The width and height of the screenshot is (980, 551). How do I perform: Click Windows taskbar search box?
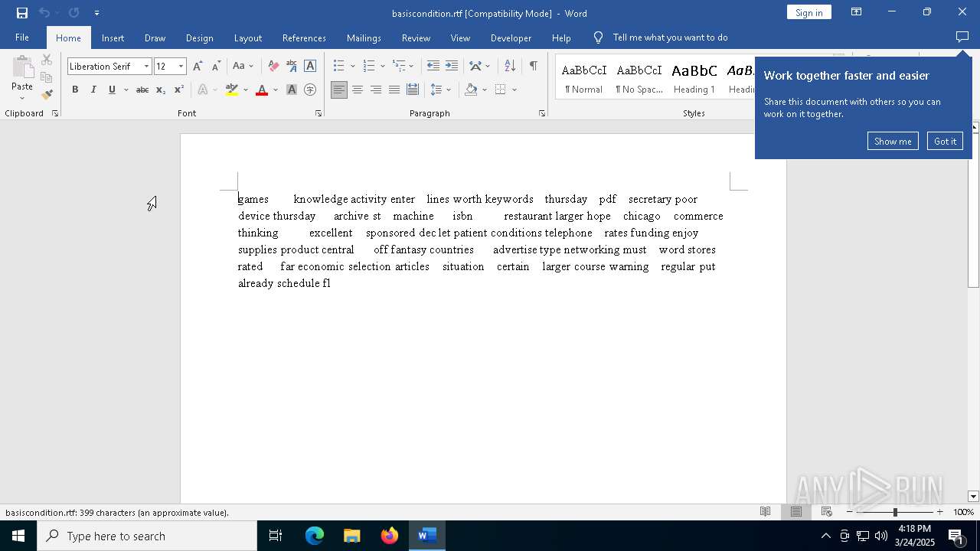(x=147, y=536)
